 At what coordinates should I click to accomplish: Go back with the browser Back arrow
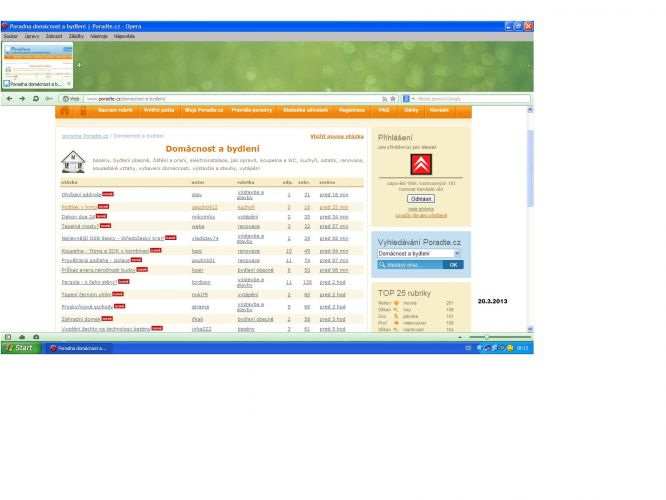point(9,99)
